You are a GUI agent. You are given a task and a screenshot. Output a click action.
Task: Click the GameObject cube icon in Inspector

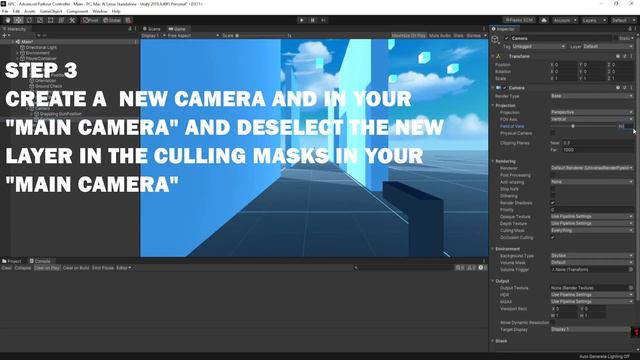coord(495,40)
